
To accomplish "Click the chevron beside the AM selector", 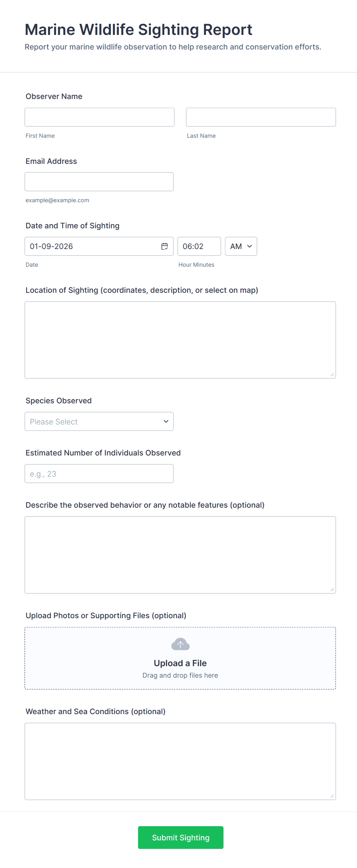I will 249,246.
